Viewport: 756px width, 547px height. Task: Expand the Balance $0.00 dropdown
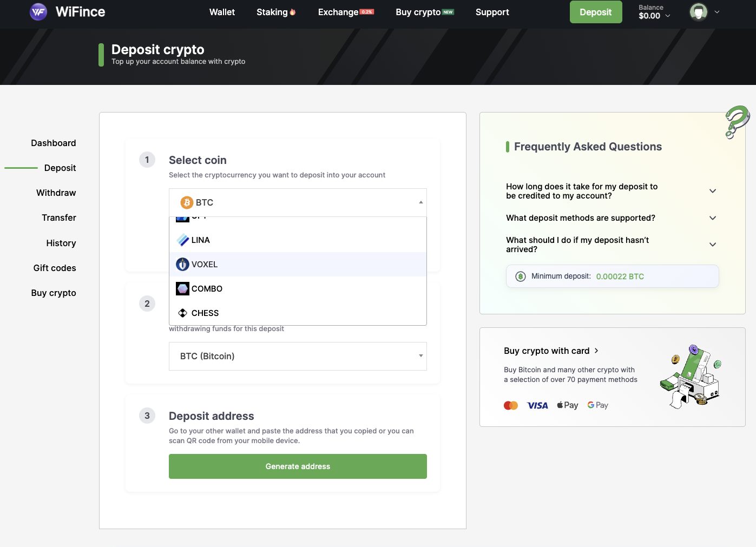(x=654, y=12)
